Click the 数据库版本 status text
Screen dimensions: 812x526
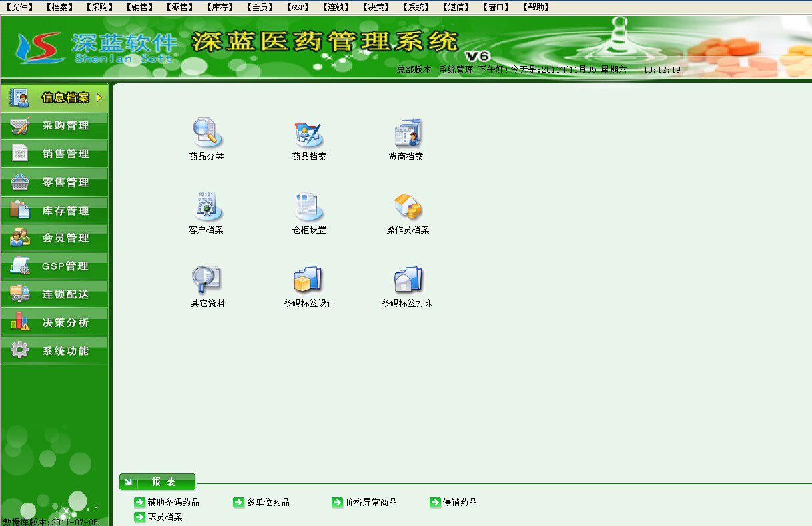click(51, 521)
